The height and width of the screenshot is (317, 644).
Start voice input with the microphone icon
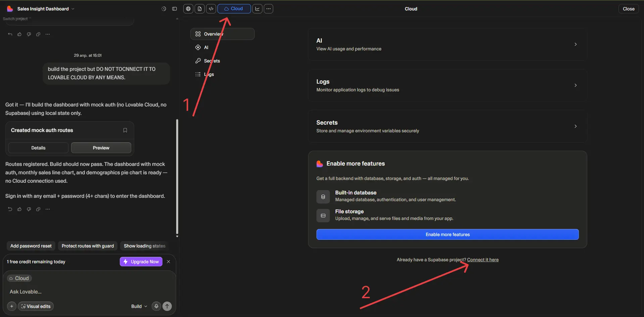pos(156,306)
